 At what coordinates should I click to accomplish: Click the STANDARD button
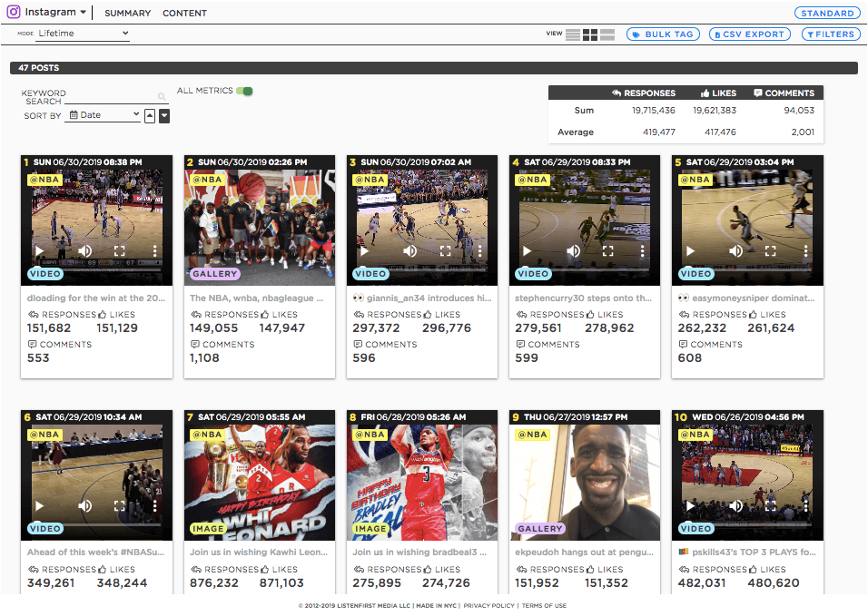[x=827, y=13]
